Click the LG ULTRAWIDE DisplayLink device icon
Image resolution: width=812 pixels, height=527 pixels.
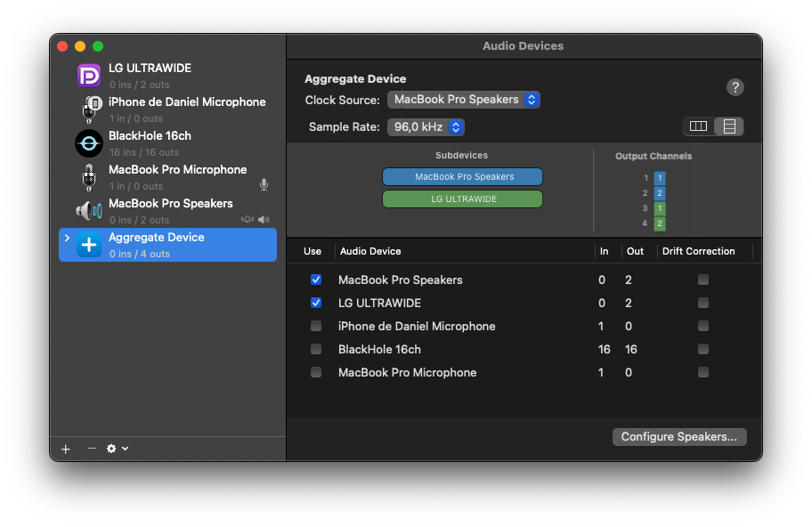[x=89, y=76]
